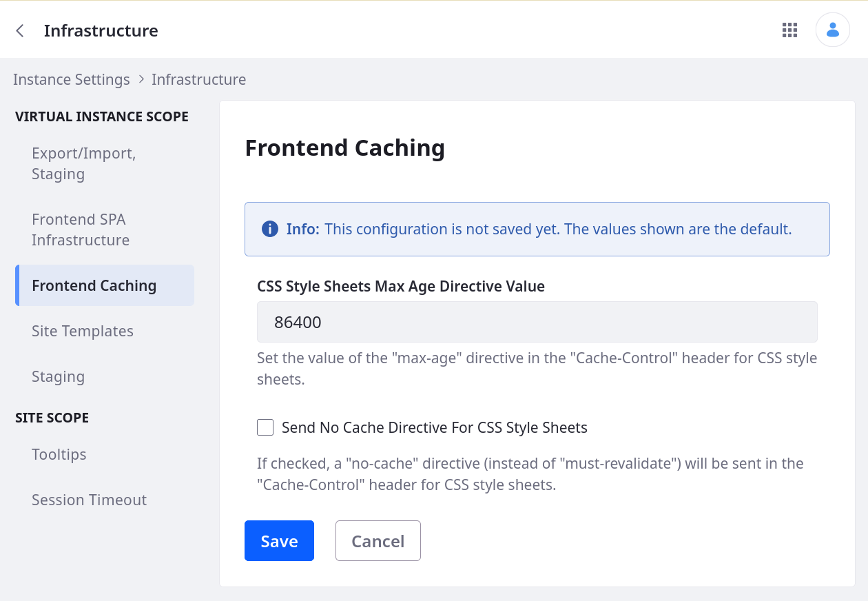The width and height of the screenshot is (868, 601).
Task: Enable Send No Cache Directive checkbox
Action: [x=265, y=427]
